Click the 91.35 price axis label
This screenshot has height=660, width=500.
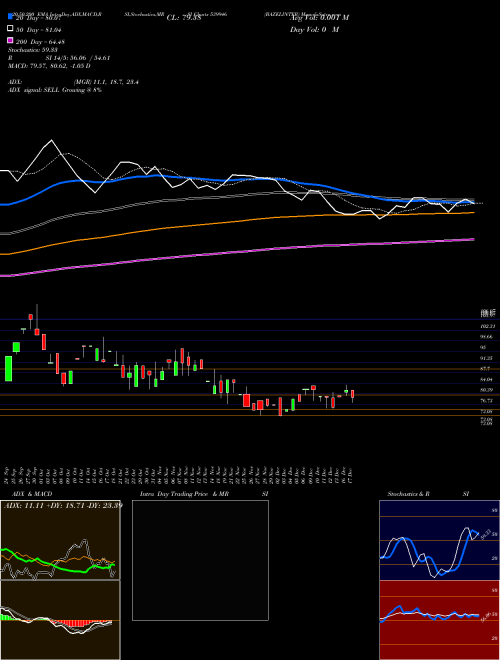pyautogui.click(x=487, y=358)
